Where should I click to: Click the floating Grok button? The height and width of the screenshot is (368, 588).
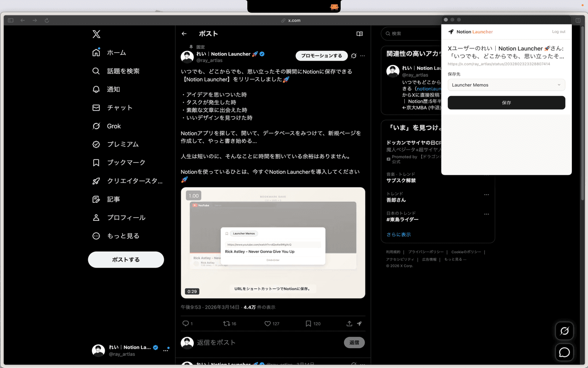point(564,331)
